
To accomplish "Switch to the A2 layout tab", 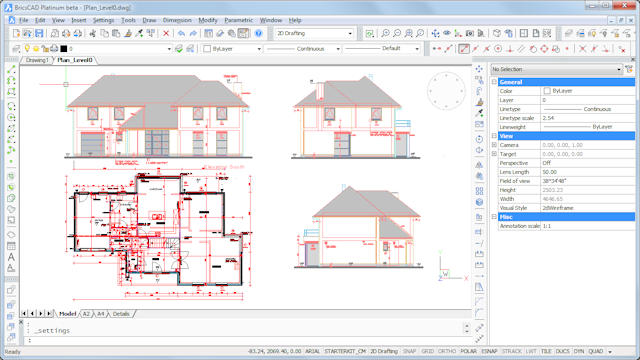I will (x=86, y=314).
